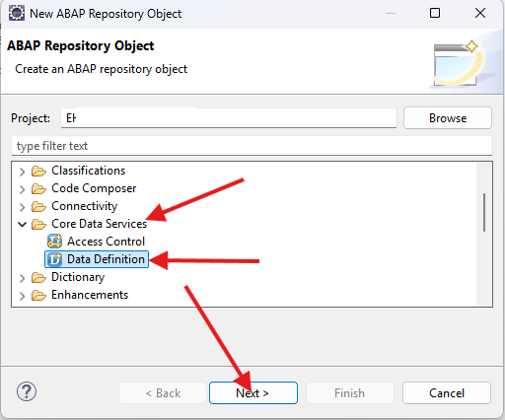Expand the Dictionary tree node
The image size is (505, 420).
point(22,278)
